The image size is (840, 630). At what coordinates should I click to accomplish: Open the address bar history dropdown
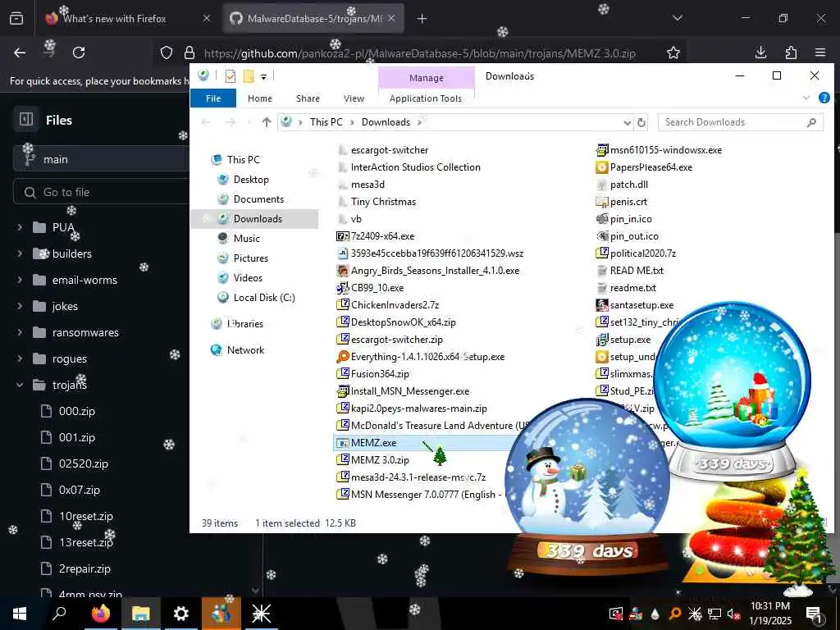click(x=627, y=122)
